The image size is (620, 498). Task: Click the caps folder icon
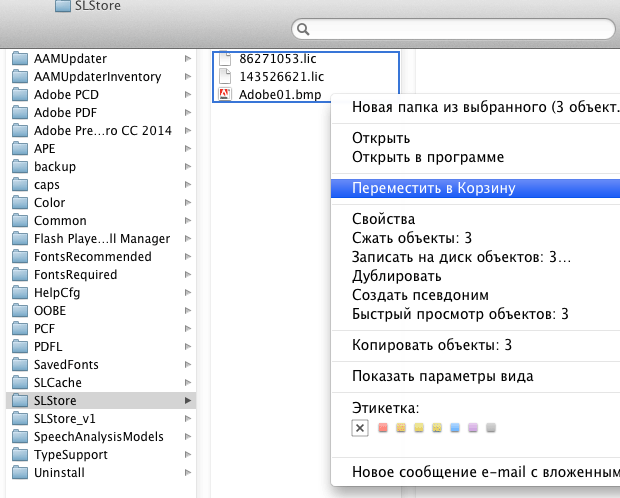tap(20, 184)
